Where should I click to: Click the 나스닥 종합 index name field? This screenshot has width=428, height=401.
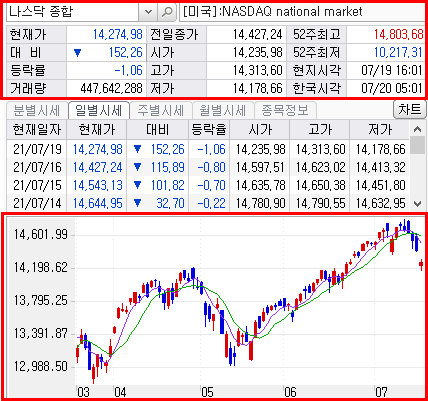(73, 12)
